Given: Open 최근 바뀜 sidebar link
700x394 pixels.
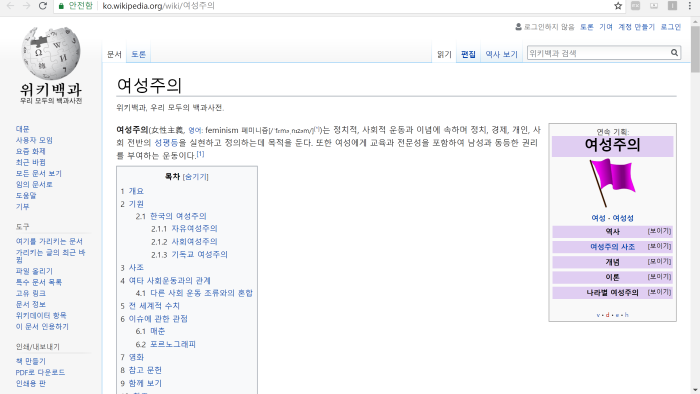Looking at the screenshot, I should [30, 162].
